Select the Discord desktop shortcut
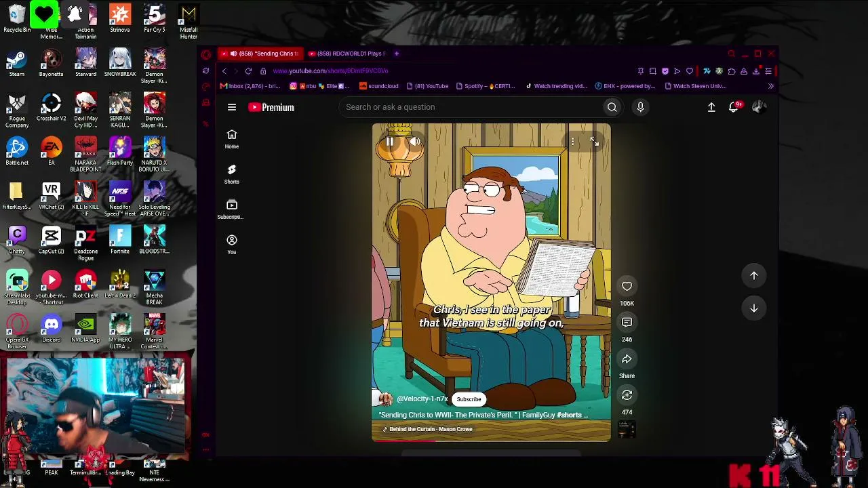 (x=51, y=329)
